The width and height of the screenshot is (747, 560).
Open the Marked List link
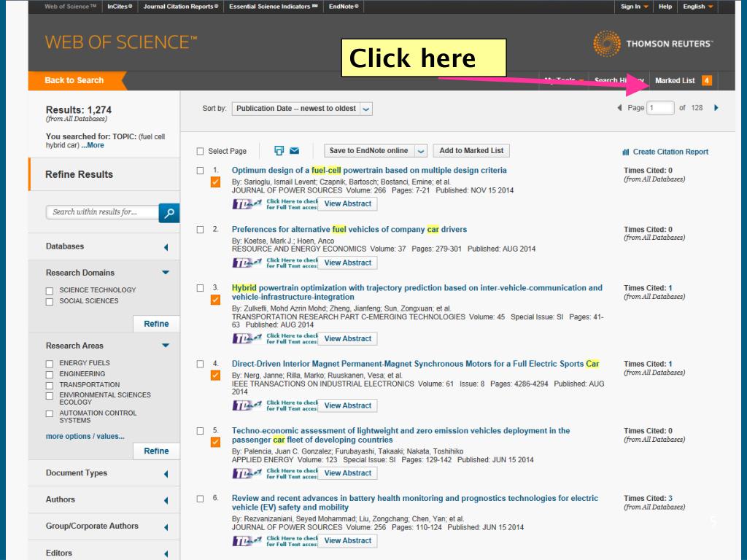[x=675, y=80]
